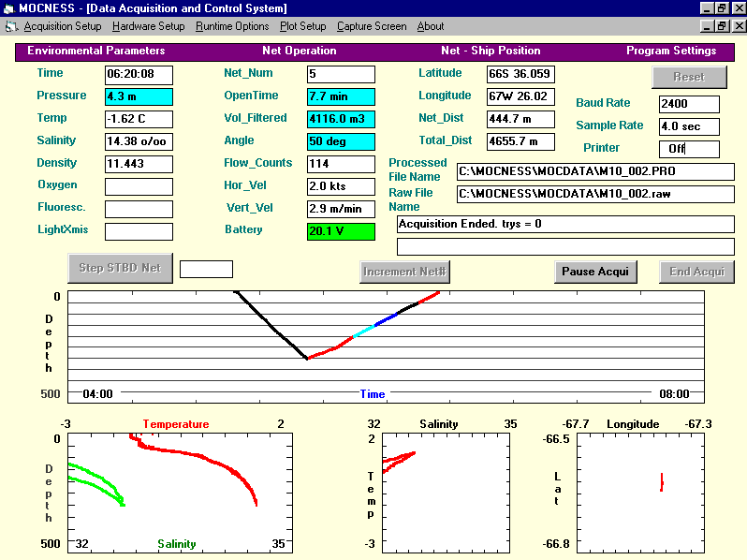Viewport: 747px width, 560px height.
Task: Click the Temp versus Salinity plot
Action: [x=446, y=494]
